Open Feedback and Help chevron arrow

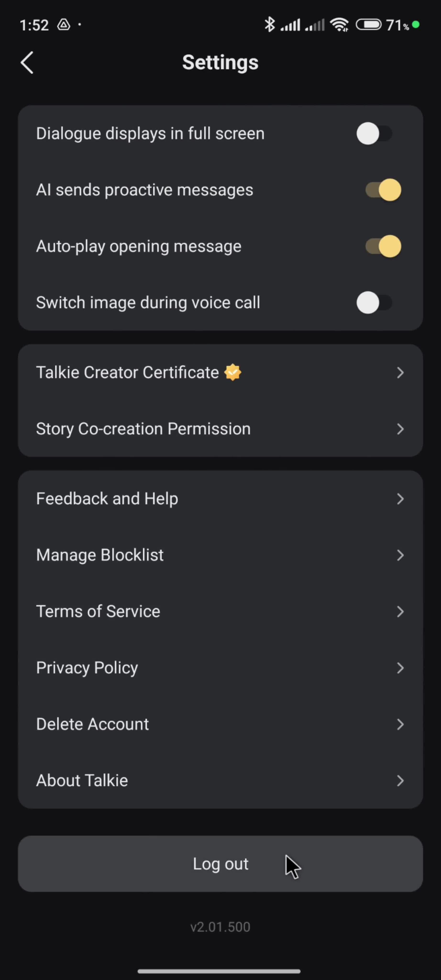[x=400, y=499]
